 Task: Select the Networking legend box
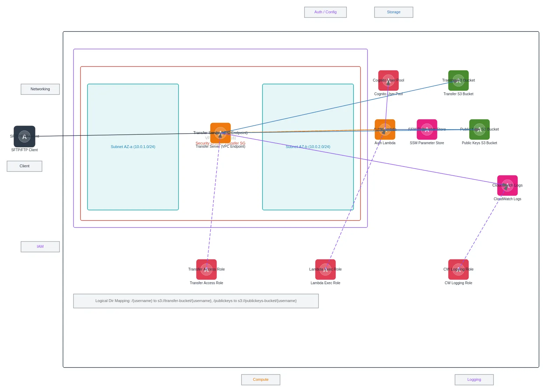point(40,89)
